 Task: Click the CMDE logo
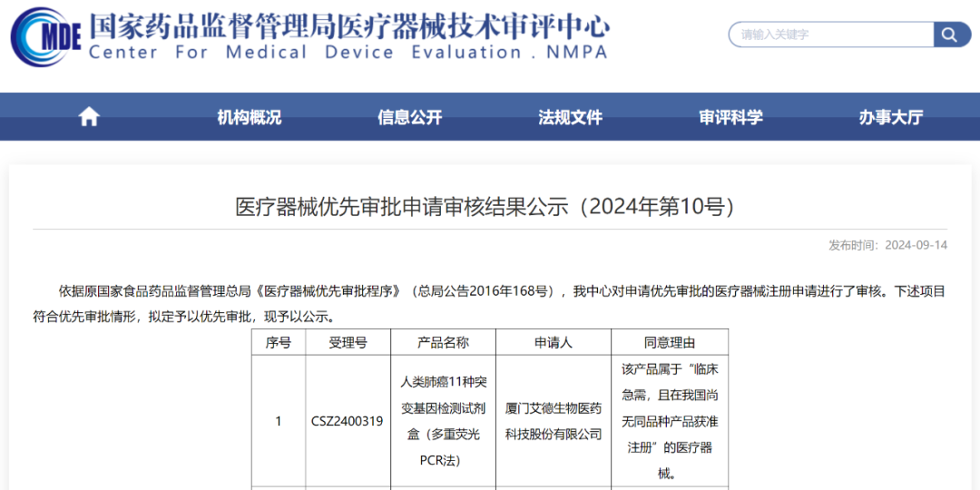click(45, 36)
